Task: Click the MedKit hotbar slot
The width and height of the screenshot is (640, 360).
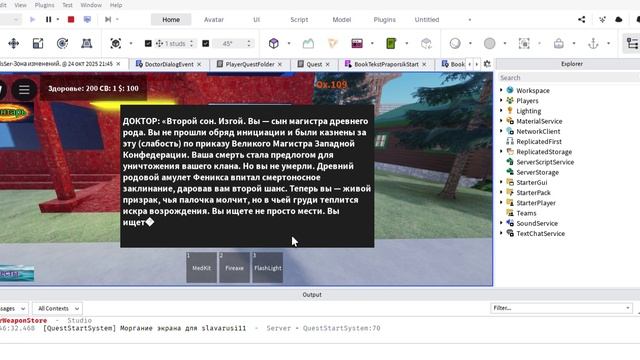Action: 202,267
